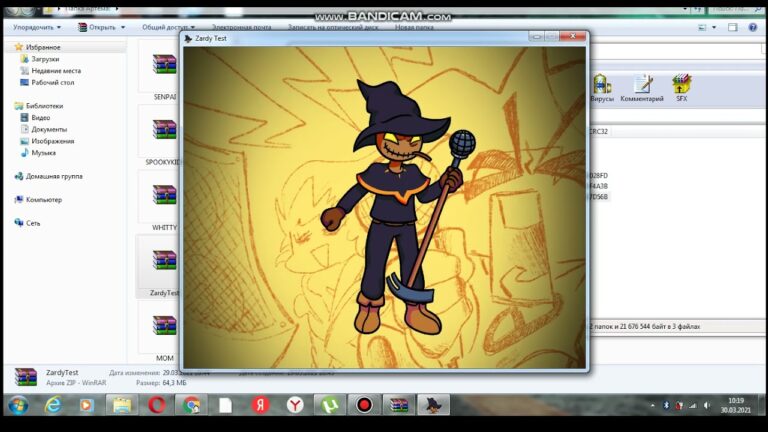Open Недавние места in sidebar

pos(56,71)
